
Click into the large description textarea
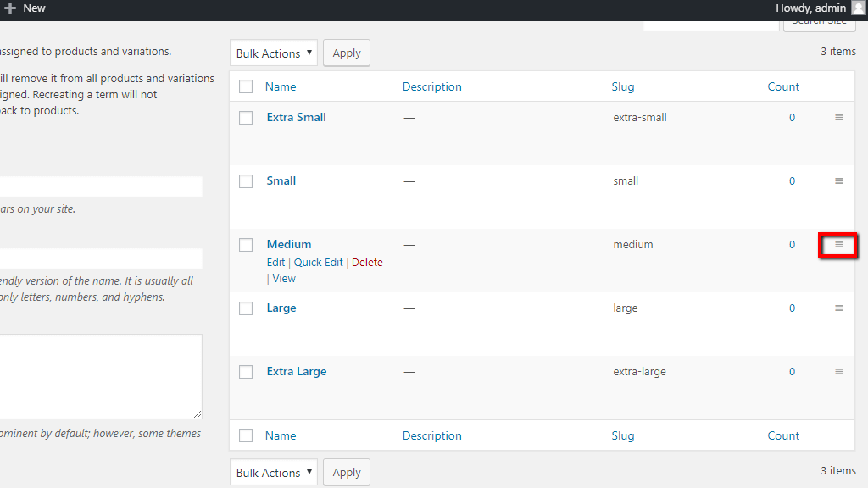point(101,376)
